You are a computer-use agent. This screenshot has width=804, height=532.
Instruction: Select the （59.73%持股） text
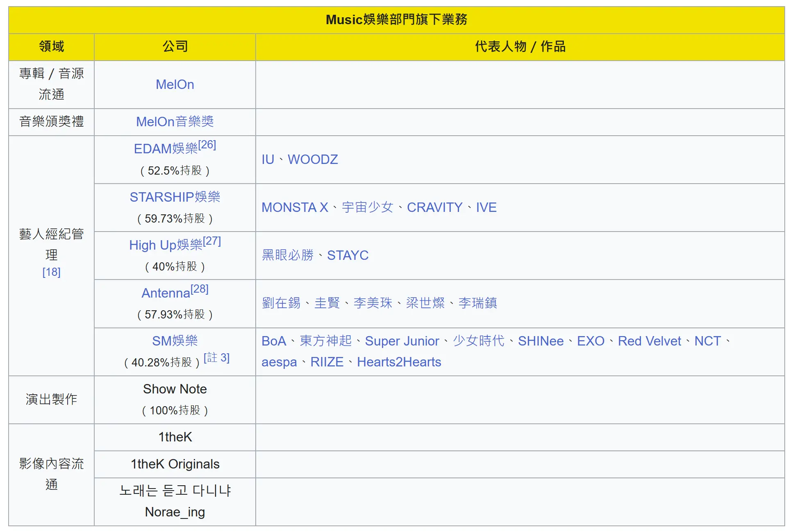tap(175, 219)
